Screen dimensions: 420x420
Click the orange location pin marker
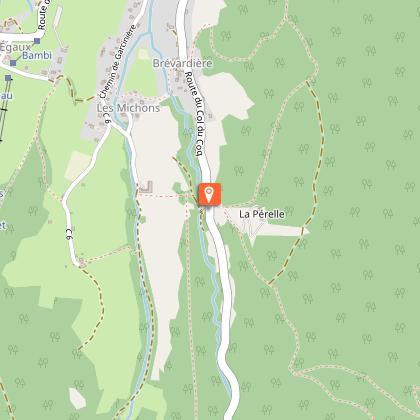click(210, 194)
